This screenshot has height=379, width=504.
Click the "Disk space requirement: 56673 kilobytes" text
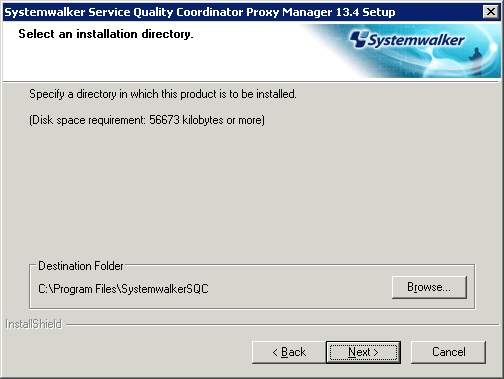point(147,120)
